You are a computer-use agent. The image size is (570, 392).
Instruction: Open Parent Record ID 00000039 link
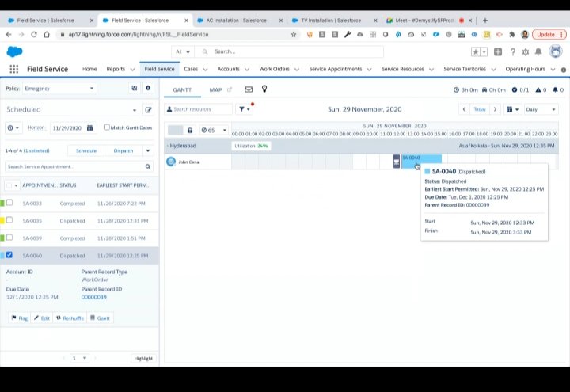pyautogui.click(x=93, y=297)
